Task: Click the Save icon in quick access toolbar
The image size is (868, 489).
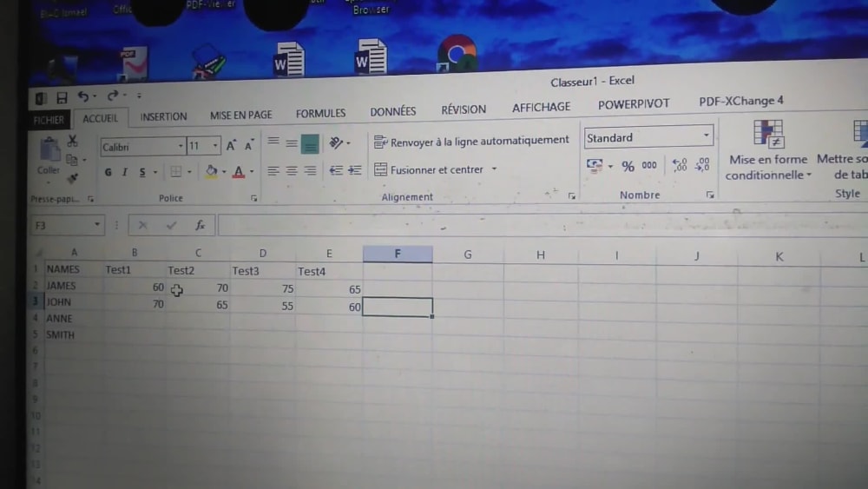Action: [x=62, y=98]
